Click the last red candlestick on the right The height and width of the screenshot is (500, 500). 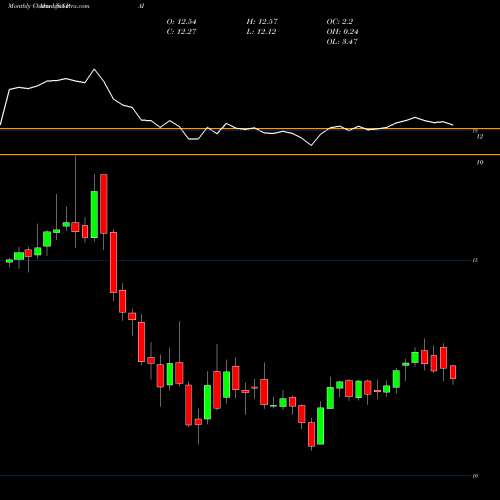pos(453,372)
